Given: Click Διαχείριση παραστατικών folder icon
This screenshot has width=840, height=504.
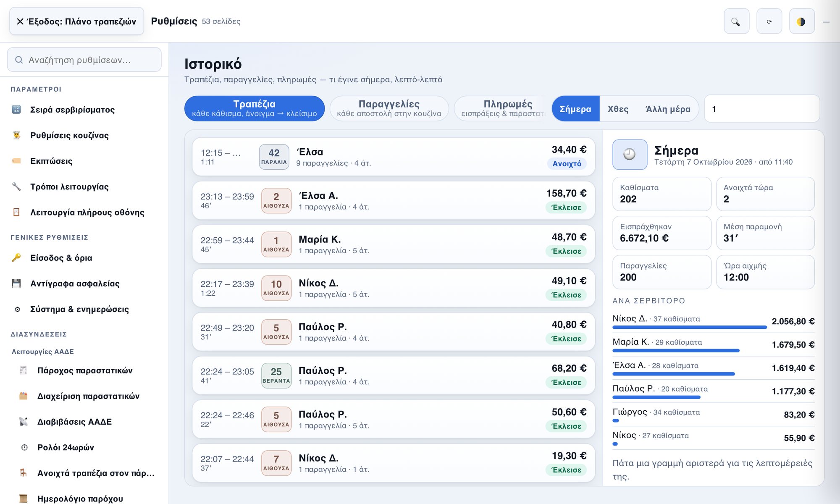Looking at the screenshot, I should click(x=24, y=396).
